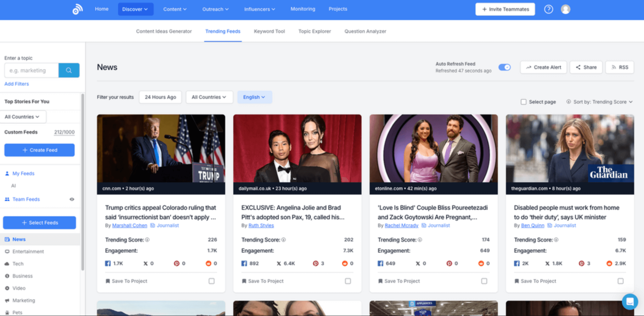Click the user profile avatar
Viewport: 644px width, 316px height.
click(566, 9)
